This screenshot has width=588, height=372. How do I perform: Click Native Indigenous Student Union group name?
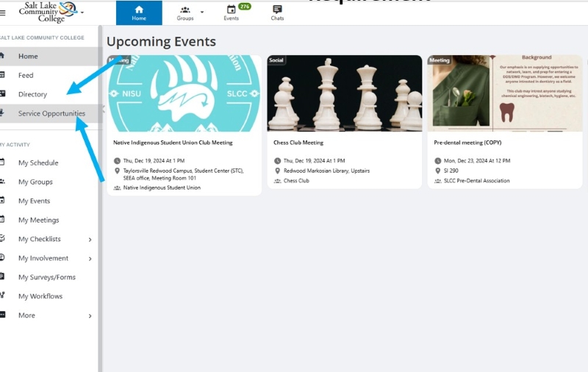162,187
